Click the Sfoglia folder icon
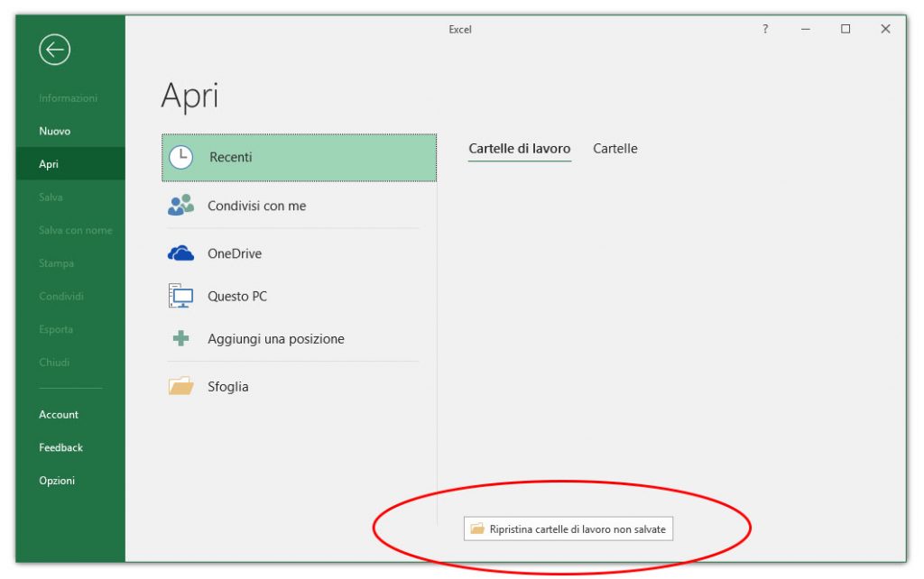924x579 pixels. click(181, 387)
